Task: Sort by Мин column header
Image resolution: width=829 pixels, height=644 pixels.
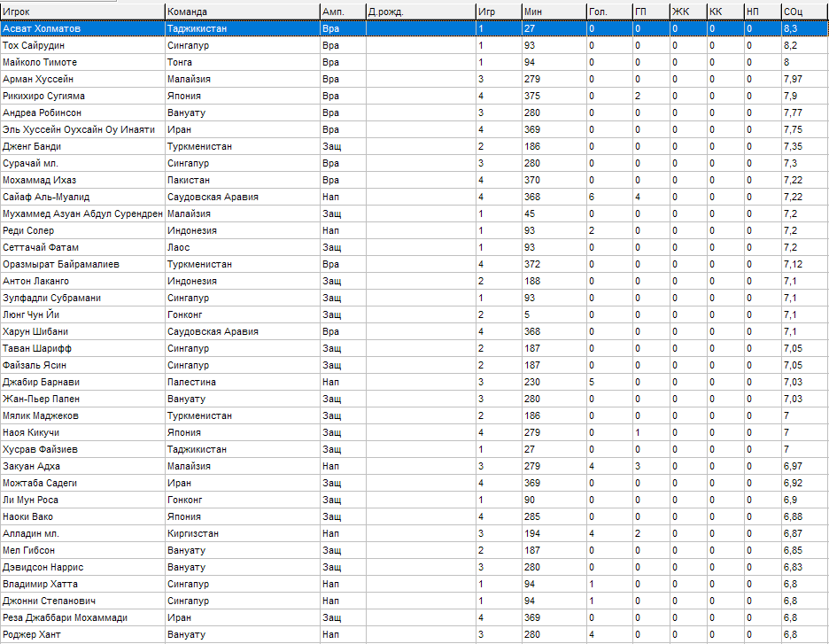Action: click(553, 12)
